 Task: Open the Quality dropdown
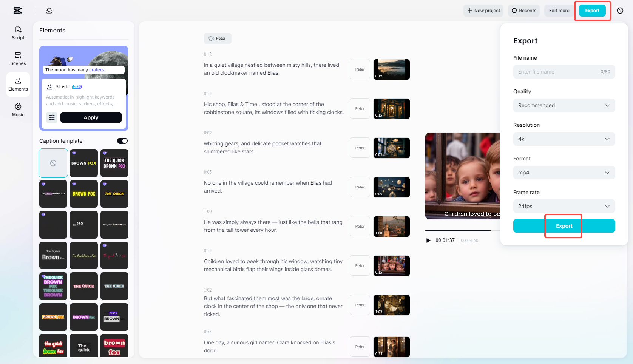pyautogui.click(x=564, y=105)
